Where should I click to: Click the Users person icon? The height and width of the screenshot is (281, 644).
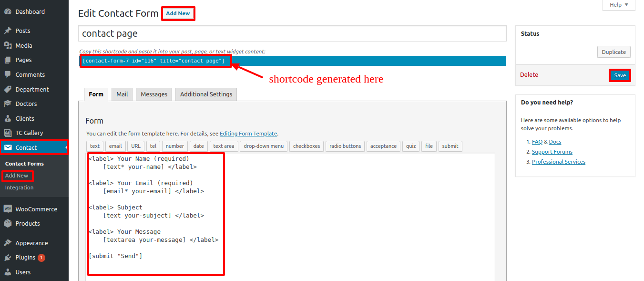8,272
